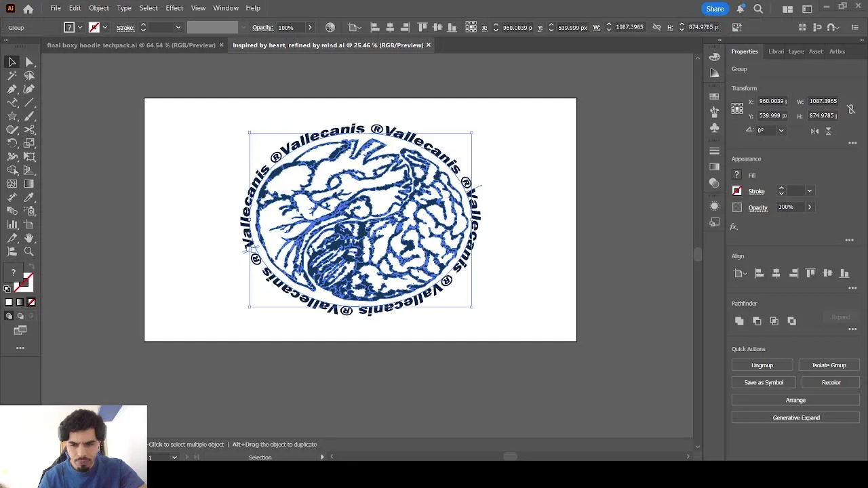The width and height of the screenshot is (868, 488).
Task: Select the Scale tool
Action: [29, 143]
